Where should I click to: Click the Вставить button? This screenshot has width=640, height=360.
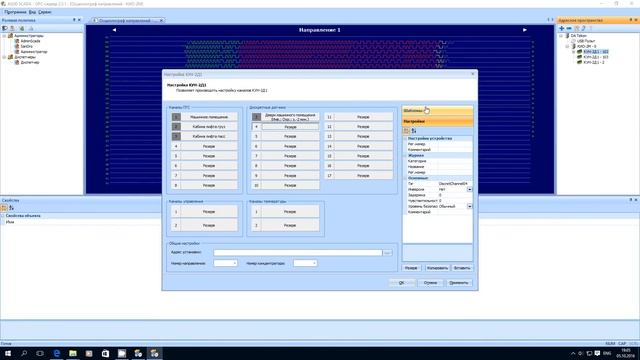tap(462, 268)
